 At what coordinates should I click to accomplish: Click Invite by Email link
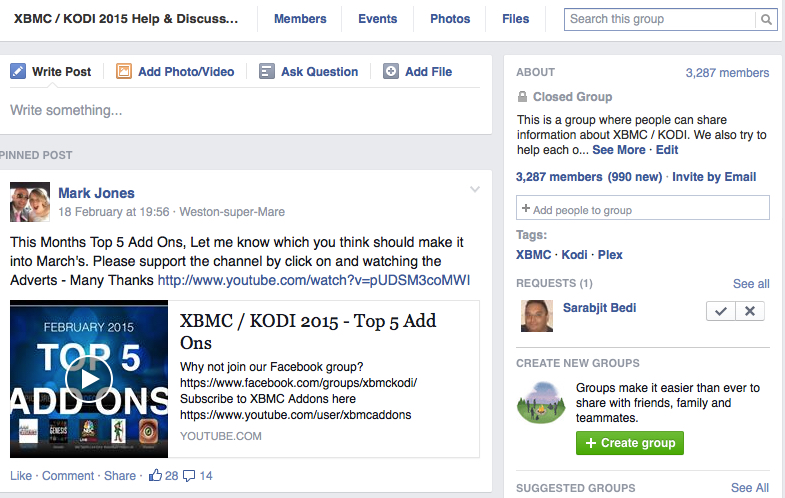[714, 177]
